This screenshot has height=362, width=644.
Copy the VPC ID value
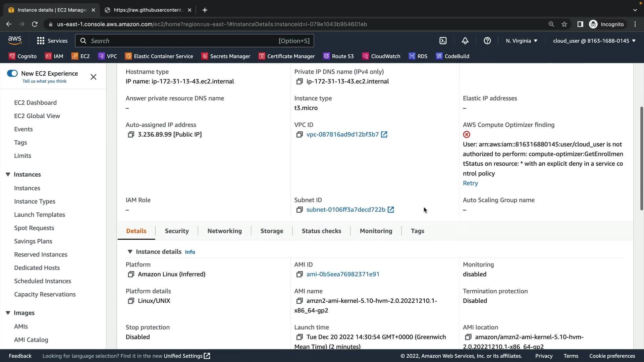(x=299, y=134)
